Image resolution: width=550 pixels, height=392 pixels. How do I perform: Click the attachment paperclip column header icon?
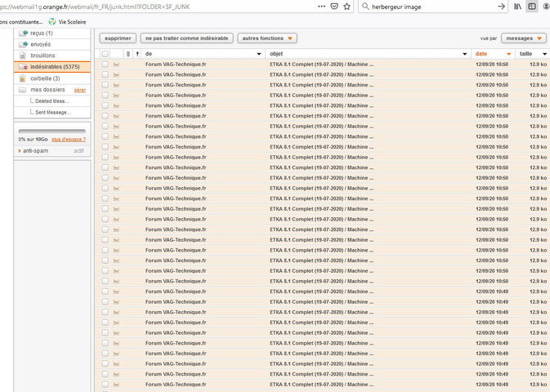click(128, 54)
